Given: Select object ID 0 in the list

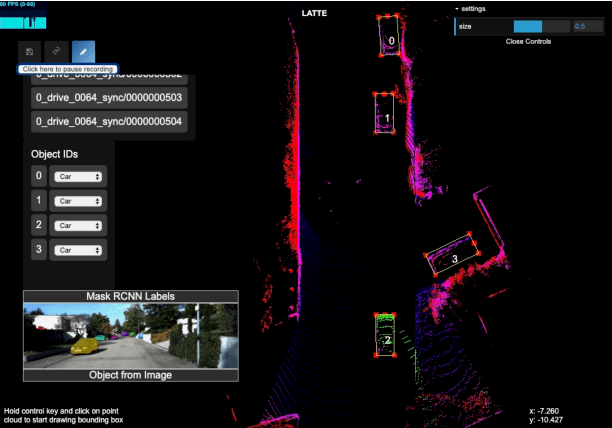Looking at the screenshot, I should click(x=39, y=176).
